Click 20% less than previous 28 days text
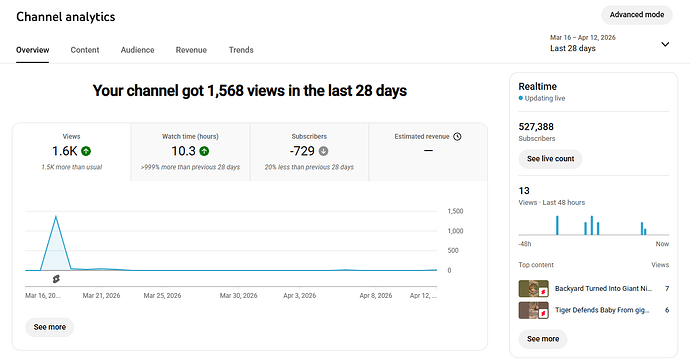Image resolution: width=690 pixels, height=363 pixels. click(309, 167)
